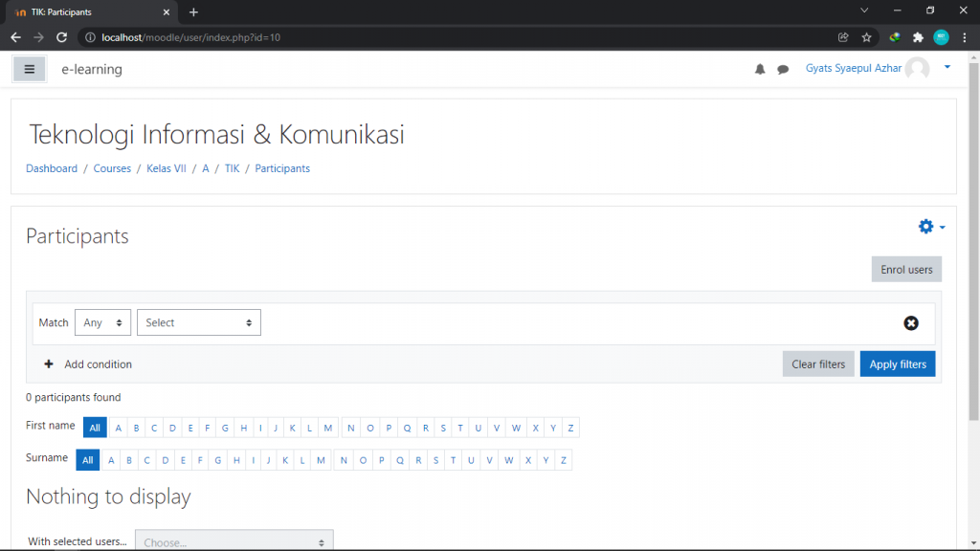
Task: Click the Apply filters button
Action: coord(898,364)
